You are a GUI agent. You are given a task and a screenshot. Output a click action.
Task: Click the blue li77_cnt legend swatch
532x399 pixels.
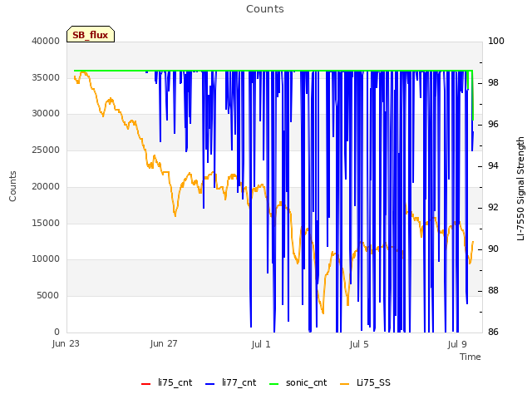pos(210,384)
